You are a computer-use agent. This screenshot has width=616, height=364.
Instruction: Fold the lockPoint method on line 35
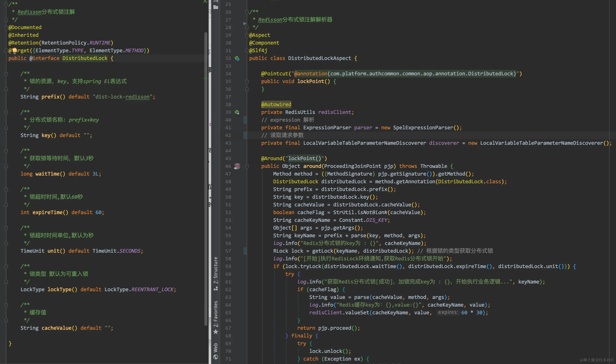[x=247, y=81]
